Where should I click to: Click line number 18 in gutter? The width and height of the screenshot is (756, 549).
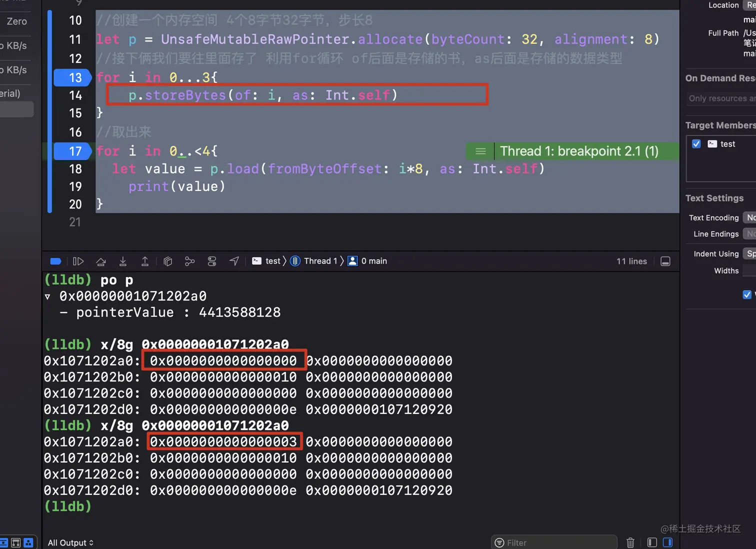pos(75,169)
